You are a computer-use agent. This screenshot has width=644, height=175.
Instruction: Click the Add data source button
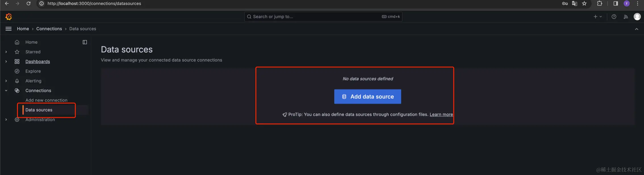click(x=367, y=97)
